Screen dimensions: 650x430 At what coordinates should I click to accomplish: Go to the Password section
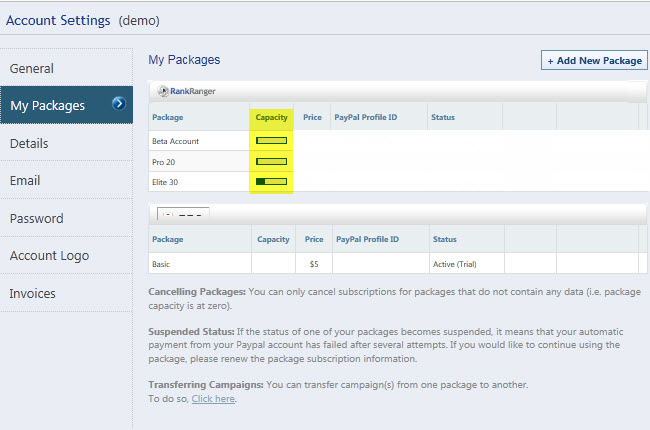(x=36, y=219)
